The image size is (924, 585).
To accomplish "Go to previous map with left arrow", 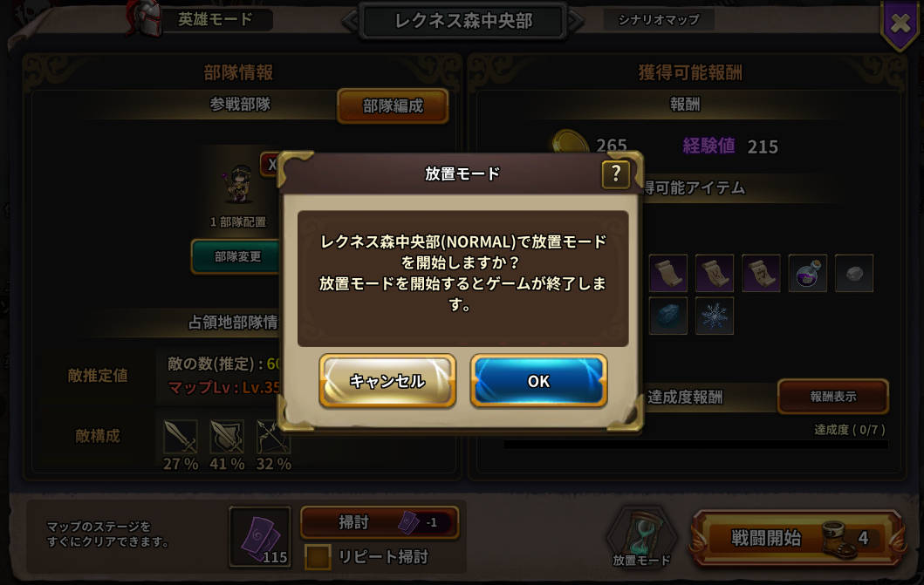I will tap(350, 21).
